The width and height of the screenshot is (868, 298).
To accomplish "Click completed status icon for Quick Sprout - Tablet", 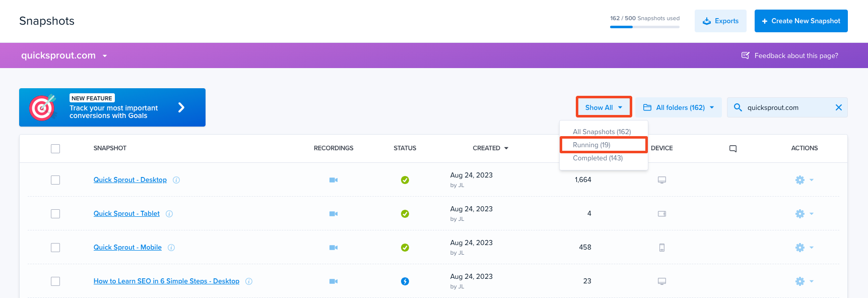I will [405, 214].
